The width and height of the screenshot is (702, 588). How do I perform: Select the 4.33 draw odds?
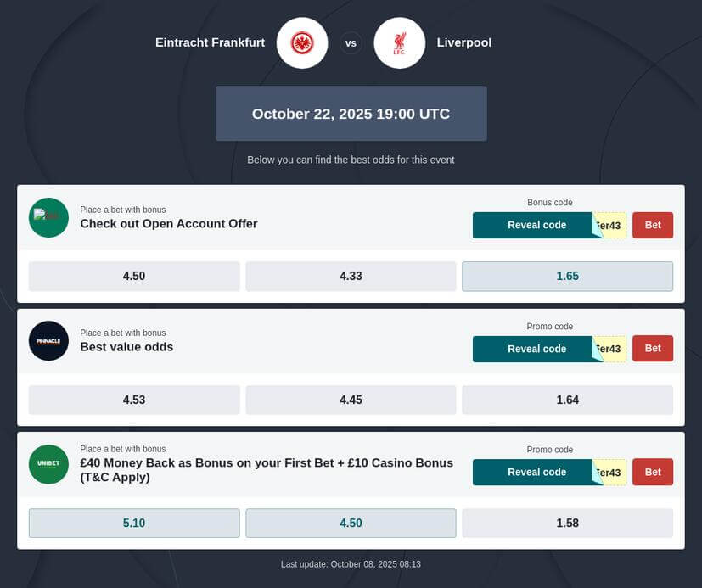[351, 276]
